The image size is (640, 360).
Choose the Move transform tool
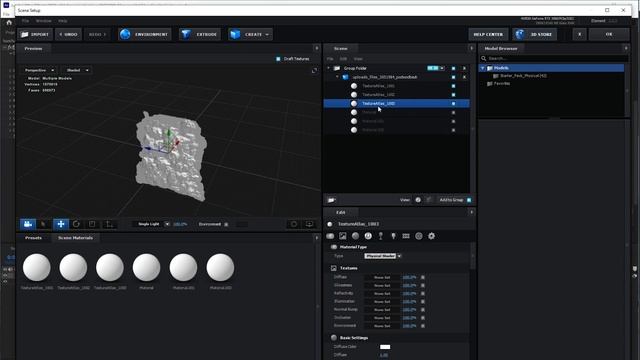61,224
